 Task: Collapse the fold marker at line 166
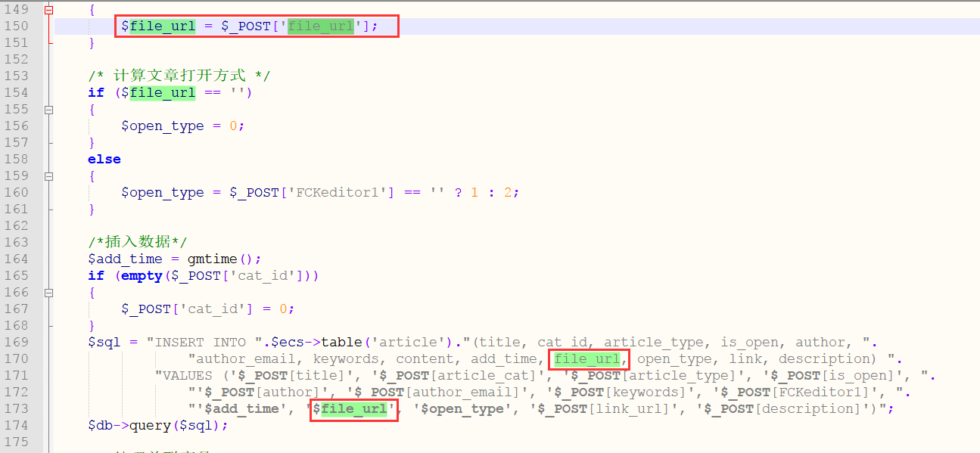49,293
